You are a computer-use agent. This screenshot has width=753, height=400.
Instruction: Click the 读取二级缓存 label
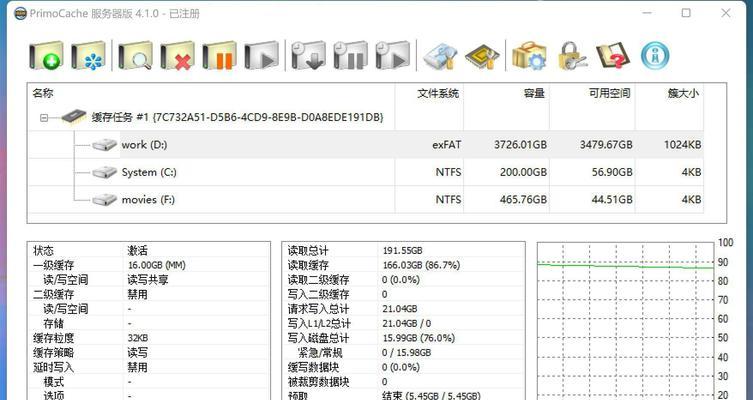click(x=318, y=280)
